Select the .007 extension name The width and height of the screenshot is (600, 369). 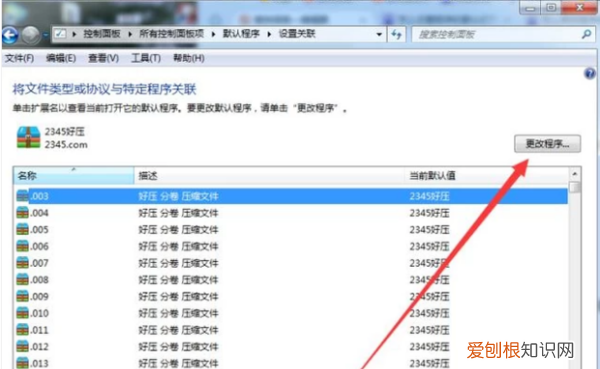(39, 263)
